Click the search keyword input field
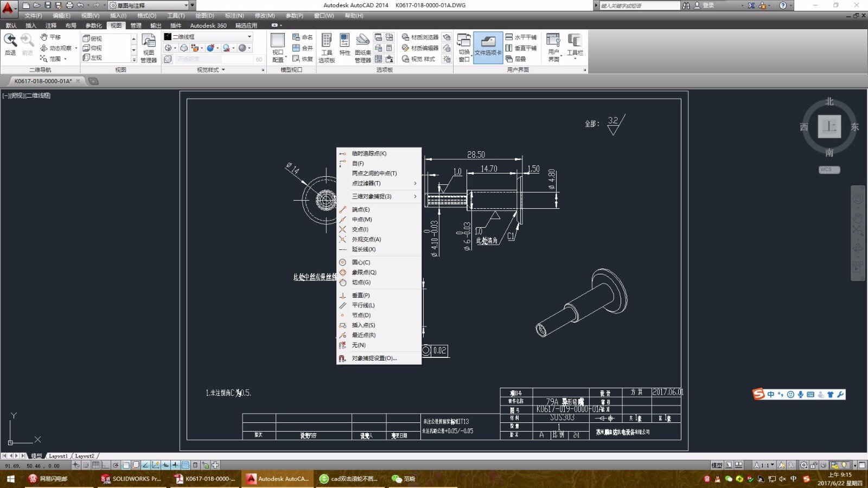Screen dimensions: 868x488 click(639, 5)
